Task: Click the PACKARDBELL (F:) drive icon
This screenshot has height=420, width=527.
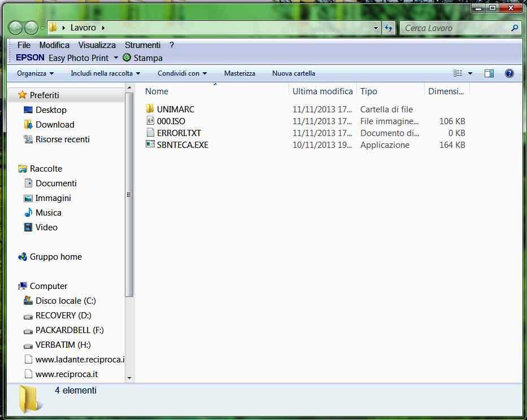Action: click(x=28, y=331)
